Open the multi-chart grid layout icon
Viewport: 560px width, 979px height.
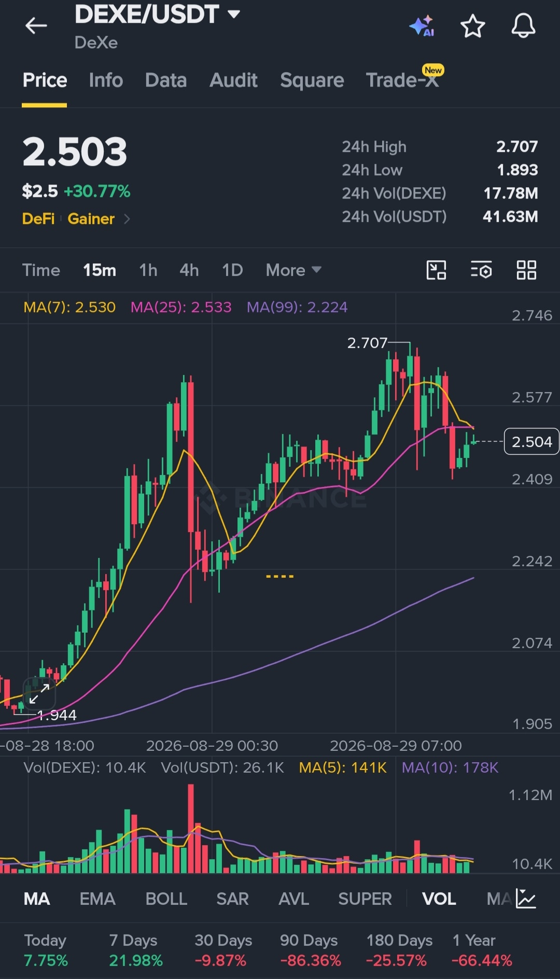click(526, 270)
